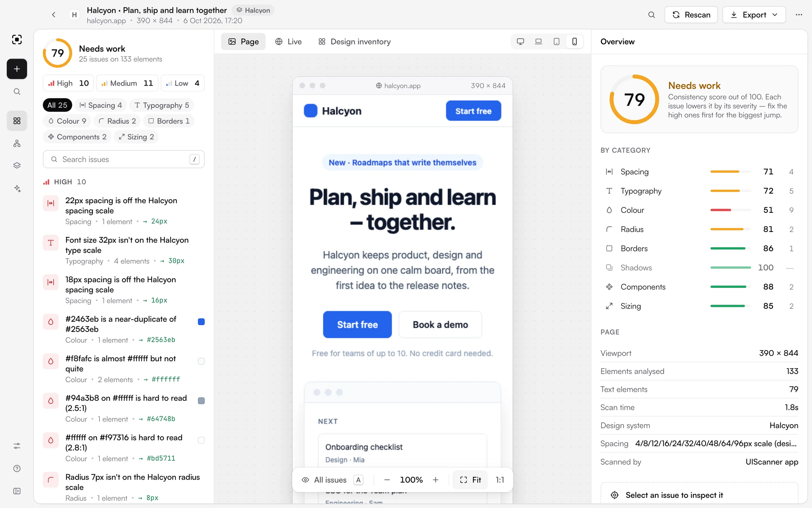
Task: Toggle the High severity filter
Action: [x=68, y=83]
